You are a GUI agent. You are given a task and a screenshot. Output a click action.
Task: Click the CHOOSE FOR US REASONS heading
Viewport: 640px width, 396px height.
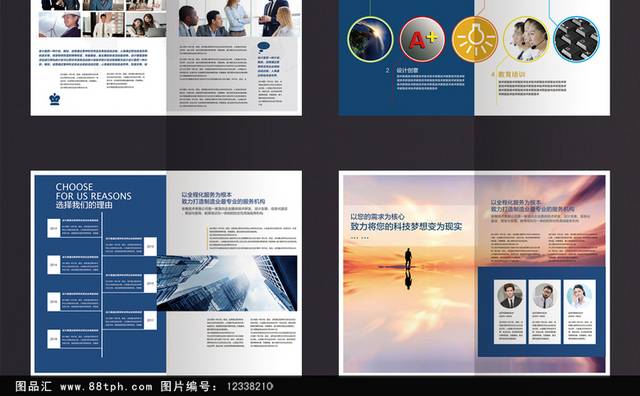point(93,196)
